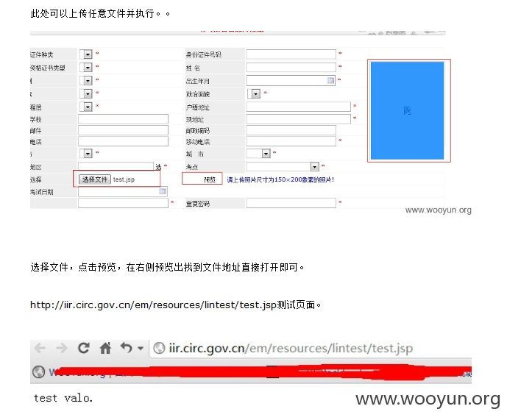
Task: Focus the 学校 text field
Action: [123, 119]
